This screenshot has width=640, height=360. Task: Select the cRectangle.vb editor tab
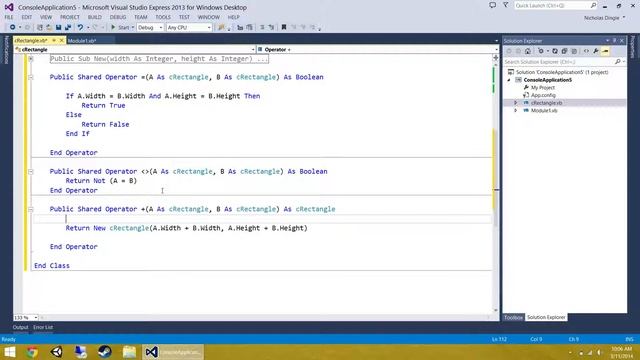point(31,41)
